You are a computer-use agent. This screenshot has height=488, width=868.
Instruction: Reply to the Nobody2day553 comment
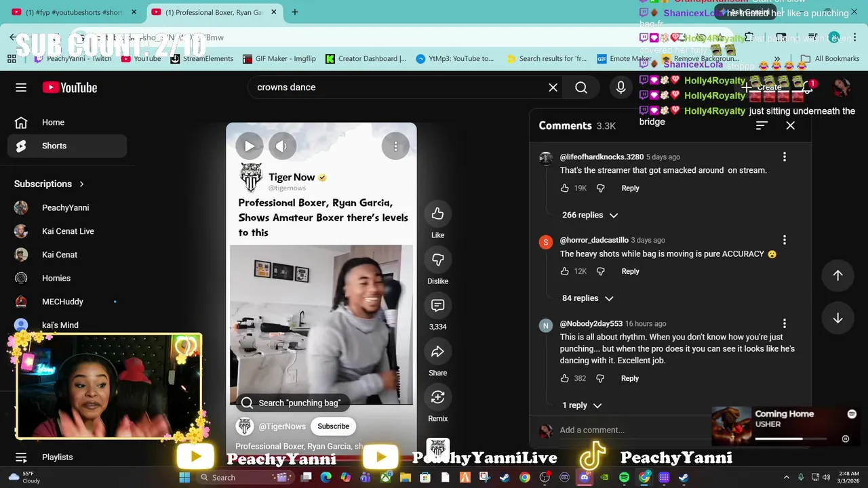[630, 378]
